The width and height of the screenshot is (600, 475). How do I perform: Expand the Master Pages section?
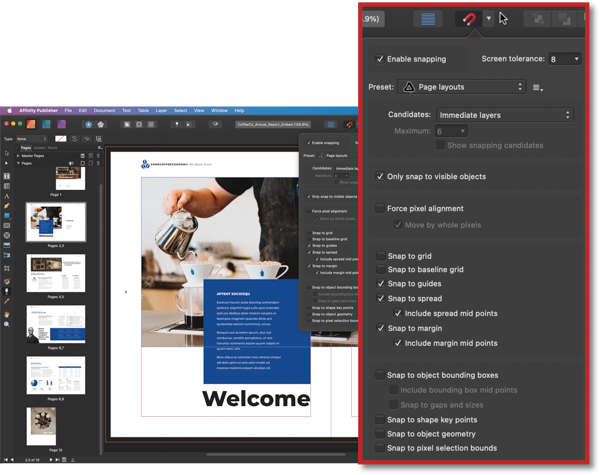pyautogui.click(x=18, y=156)
